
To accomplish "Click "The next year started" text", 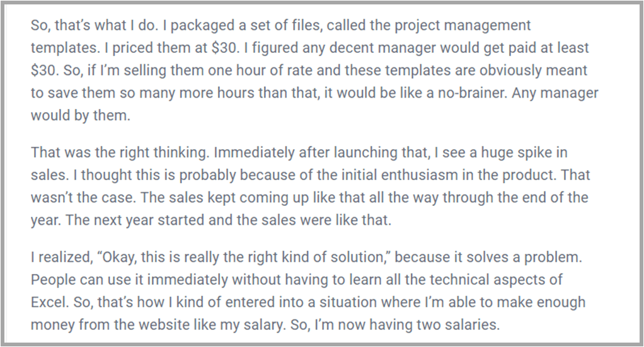I will 135,220.
